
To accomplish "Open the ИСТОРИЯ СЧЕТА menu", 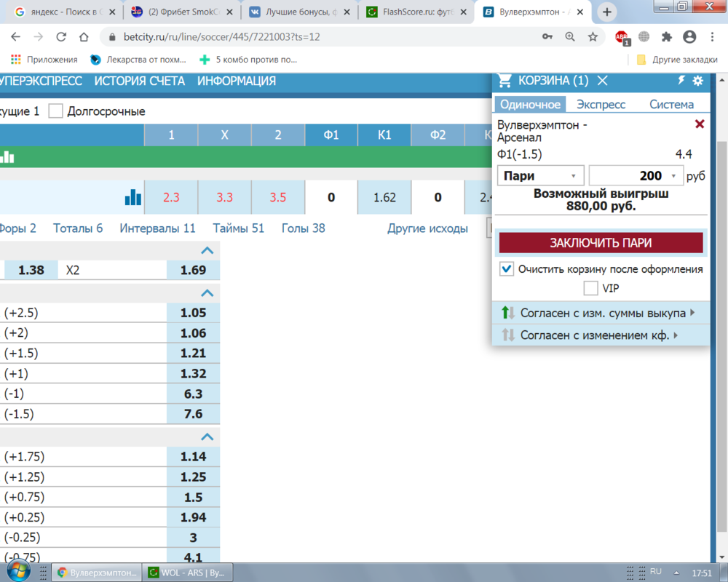I will coord(139,81).
